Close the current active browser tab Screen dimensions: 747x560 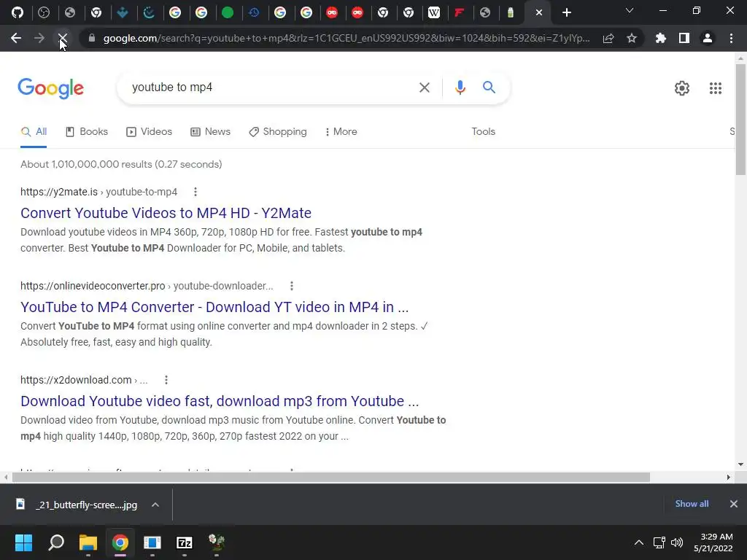[x=539, y=12]
